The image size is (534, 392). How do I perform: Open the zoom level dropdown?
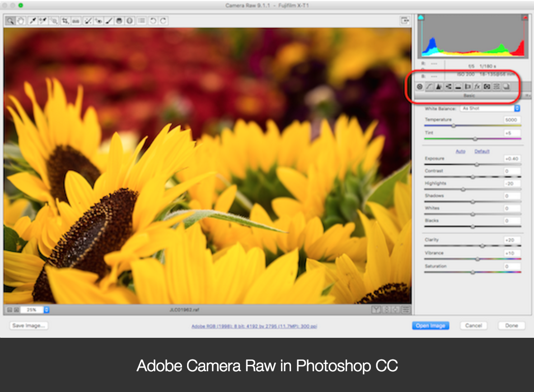(x=47, y=310)
